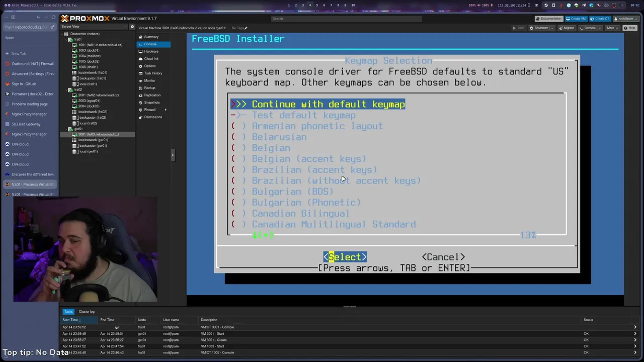Sort tasks by Start Time column
Viewport: 644px width, 362px height.
click(79, 320)
